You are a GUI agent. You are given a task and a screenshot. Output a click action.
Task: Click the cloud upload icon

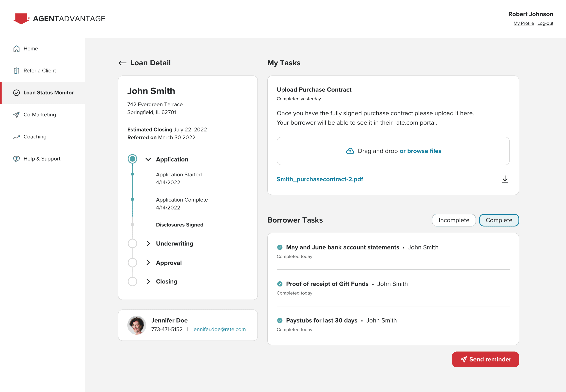click(x=350, y=151)
